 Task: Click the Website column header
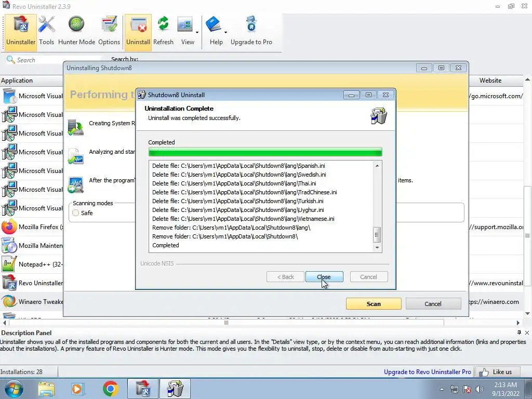click(490, 81)
